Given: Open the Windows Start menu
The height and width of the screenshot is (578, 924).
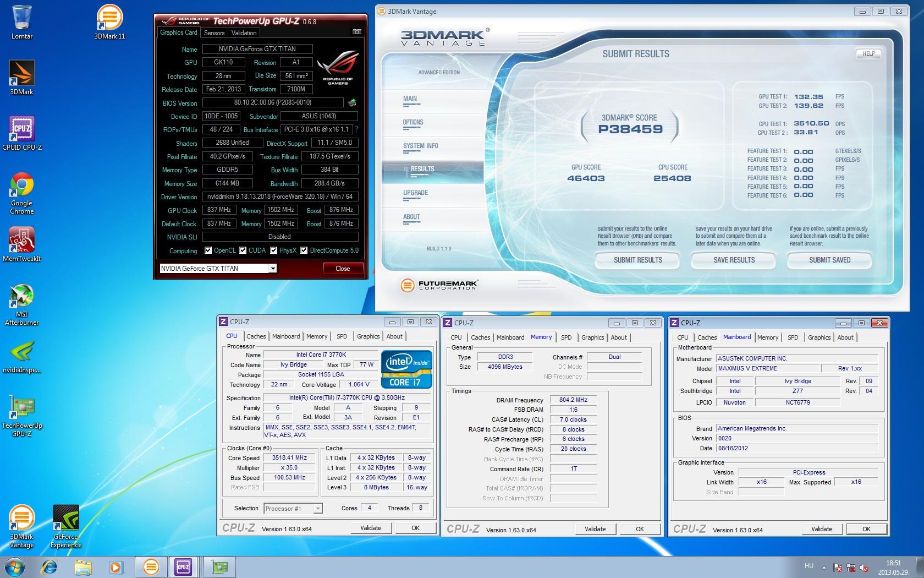Looking at the screenshot, I should pos(15,566).
